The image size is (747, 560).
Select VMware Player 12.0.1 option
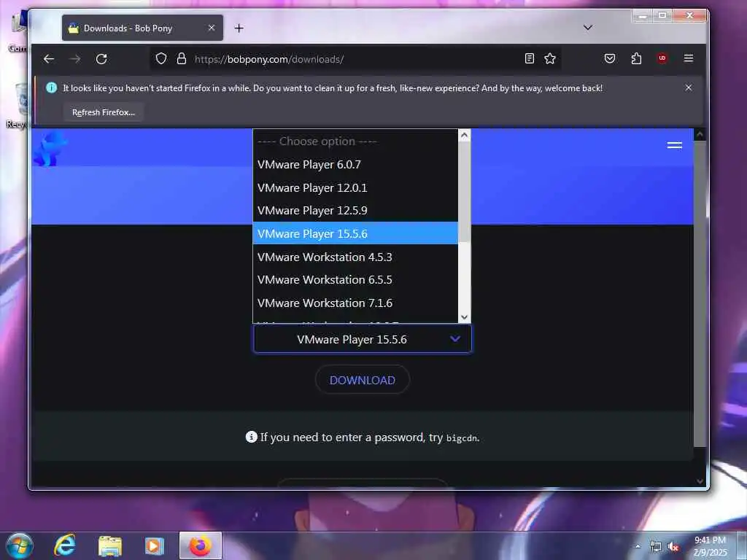[x=355, y=187]
